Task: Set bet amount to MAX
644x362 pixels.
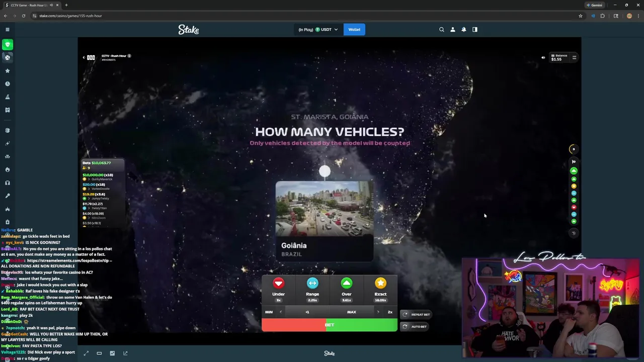Action: [x=352, y=312]
